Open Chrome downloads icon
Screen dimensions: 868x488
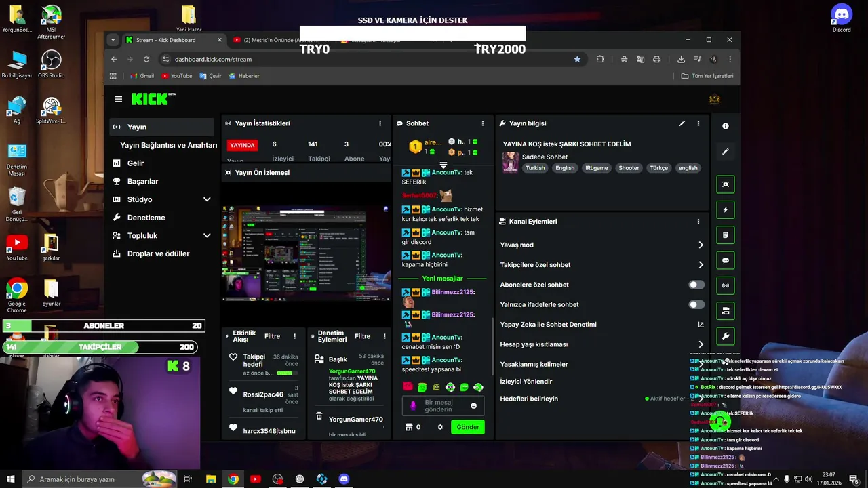681,59
